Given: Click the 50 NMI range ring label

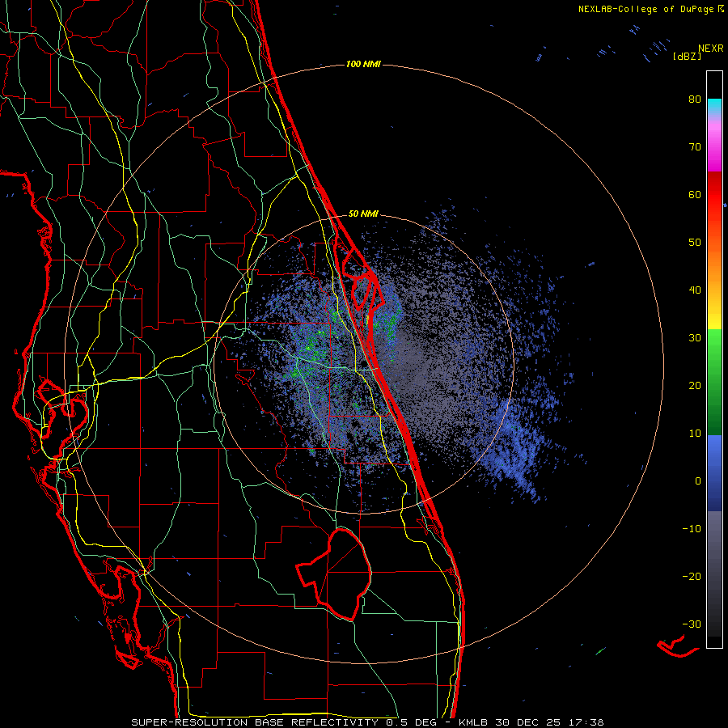Looking at the screenshot, I should tap(363, 214).
